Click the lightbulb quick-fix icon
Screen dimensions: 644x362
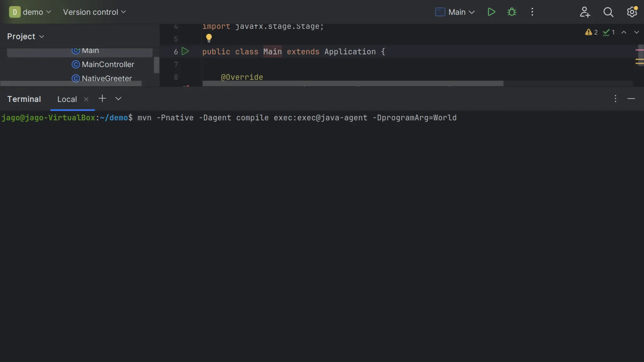(209, 38)
